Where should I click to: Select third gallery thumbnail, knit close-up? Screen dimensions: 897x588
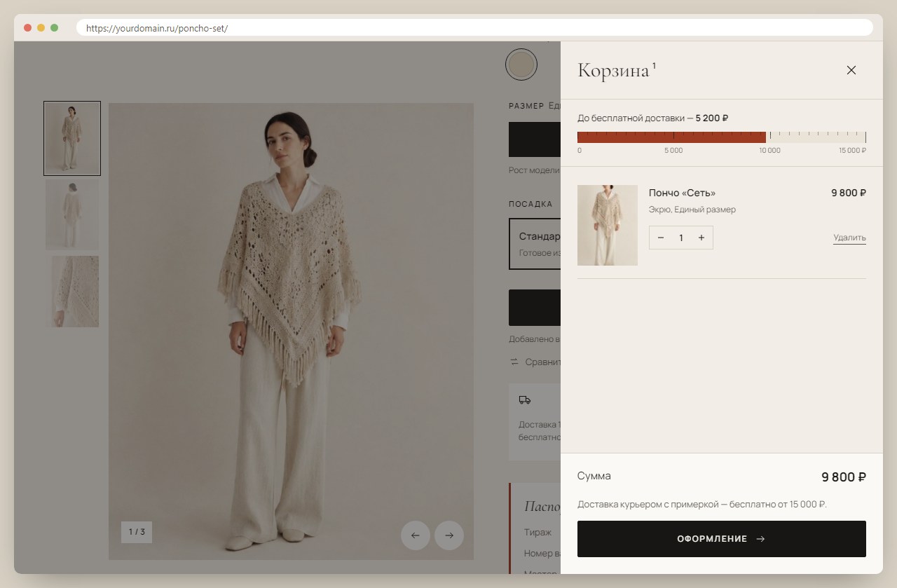coord(72,291)
